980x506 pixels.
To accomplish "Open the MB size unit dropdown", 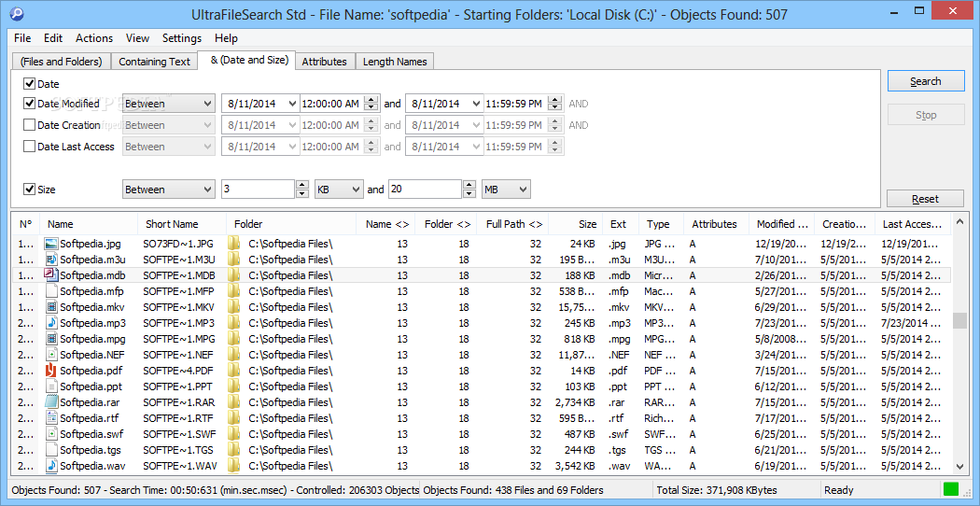I will tap(506, 189).
